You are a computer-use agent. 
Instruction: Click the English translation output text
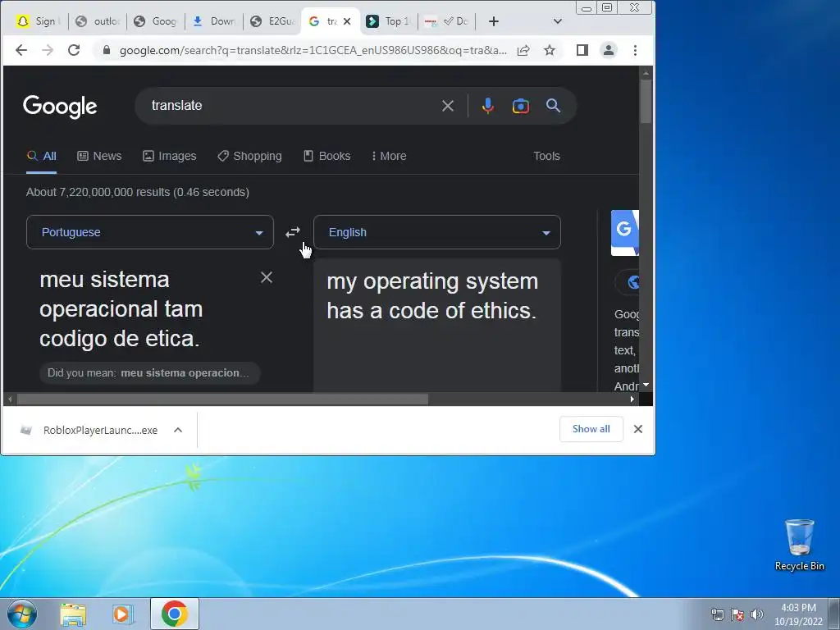[x=432, y=295]
